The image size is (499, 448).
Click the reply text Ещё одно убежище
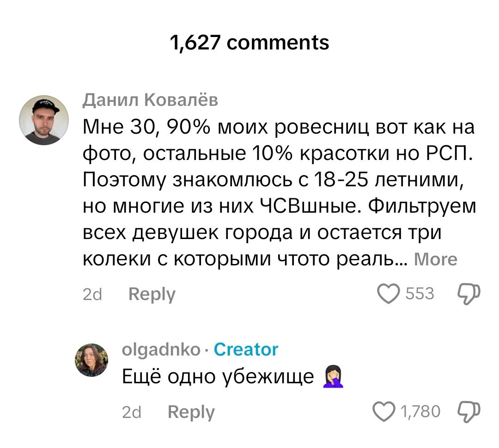[218, 378]
